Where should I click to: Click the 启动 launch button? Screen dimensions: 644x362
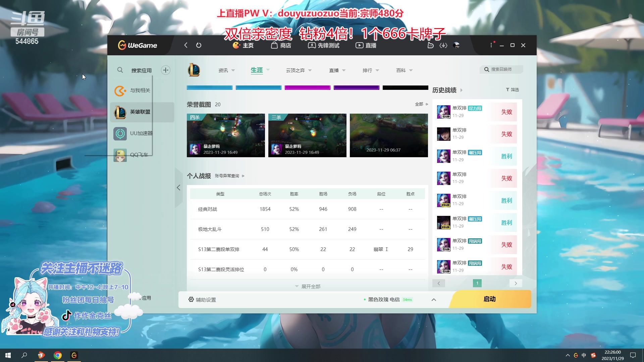coord(490,299)
